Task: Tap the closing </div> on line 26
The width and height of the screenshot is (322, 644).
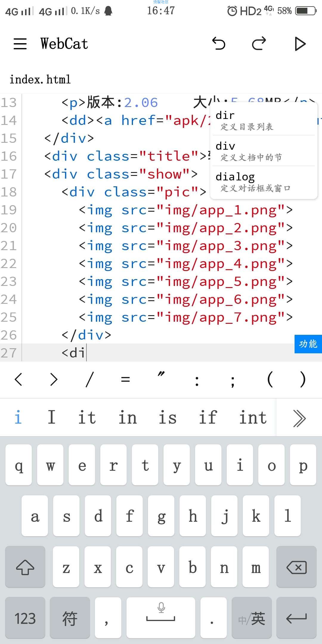Action: [x=86, y=335]
